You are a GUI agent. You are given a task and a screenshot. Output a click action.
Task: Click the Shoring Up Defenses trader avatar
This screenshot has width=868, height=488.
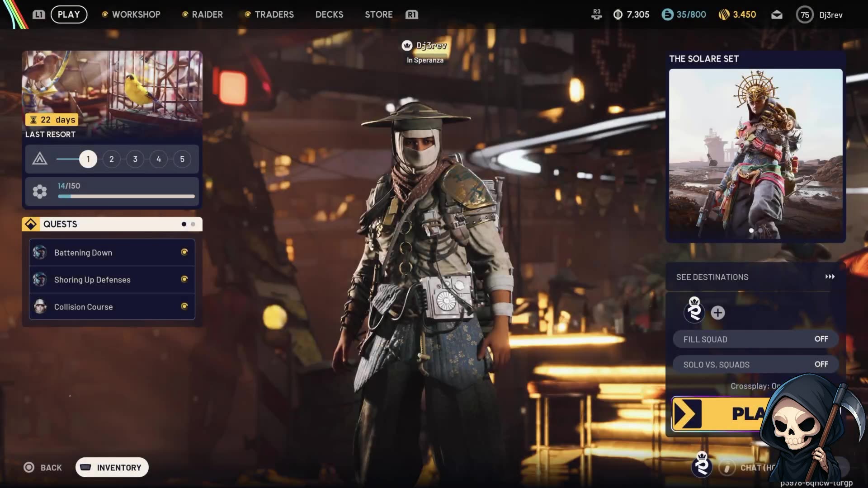click(40, 279)
